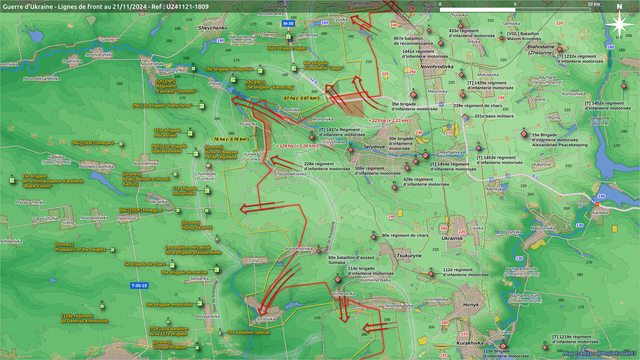Screen dimensions: 640x360
Task: Click the map title with reference U241121-1809
Action: [105, 7]
